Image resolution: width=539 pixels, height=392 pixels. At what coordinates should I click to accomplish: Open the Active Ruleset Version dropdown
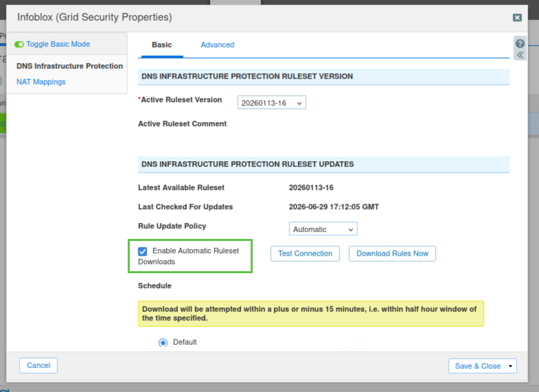click(272, 103)
